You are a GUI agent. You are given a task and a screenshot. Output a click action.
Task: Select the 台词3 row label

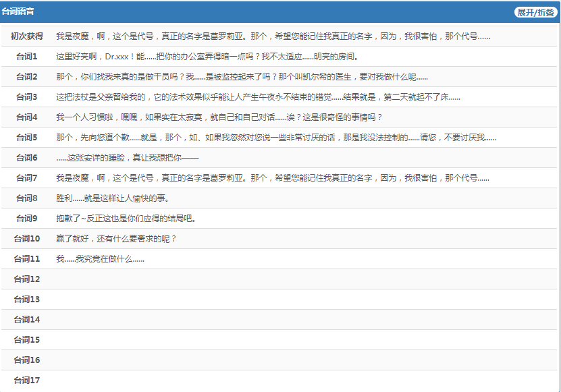click(27, 97)
